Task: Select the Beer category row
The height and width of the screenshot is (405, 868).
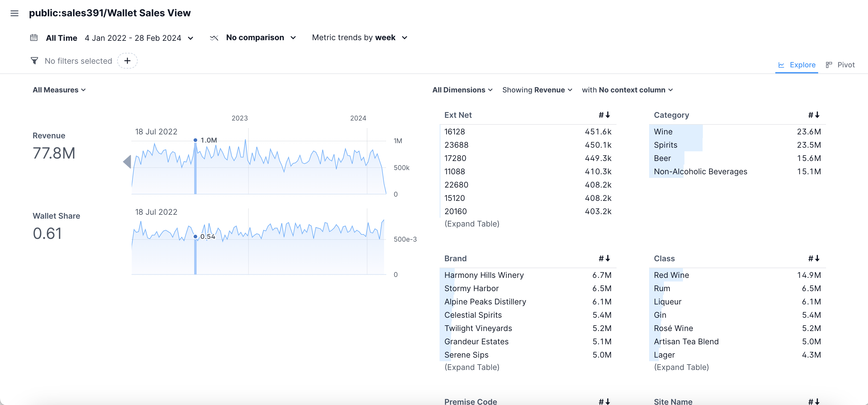Action: click(737, 158)
